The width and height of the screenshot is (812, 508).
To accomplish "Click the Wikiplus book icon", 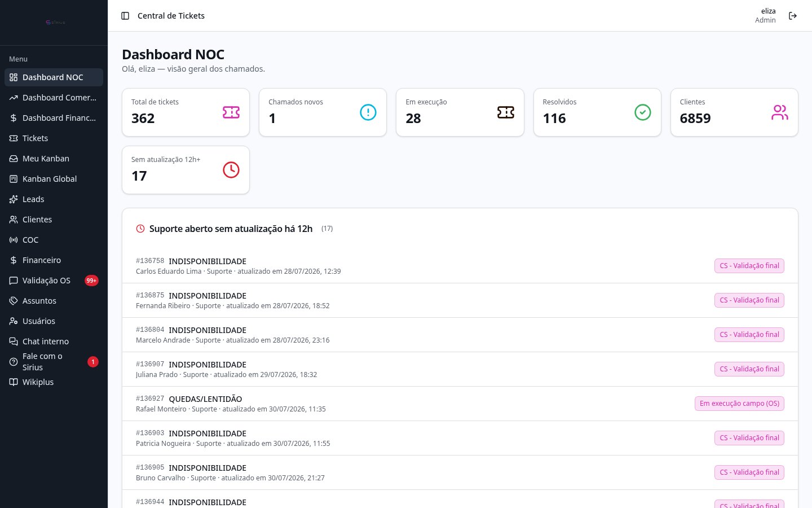I will [x=14, y=382].
